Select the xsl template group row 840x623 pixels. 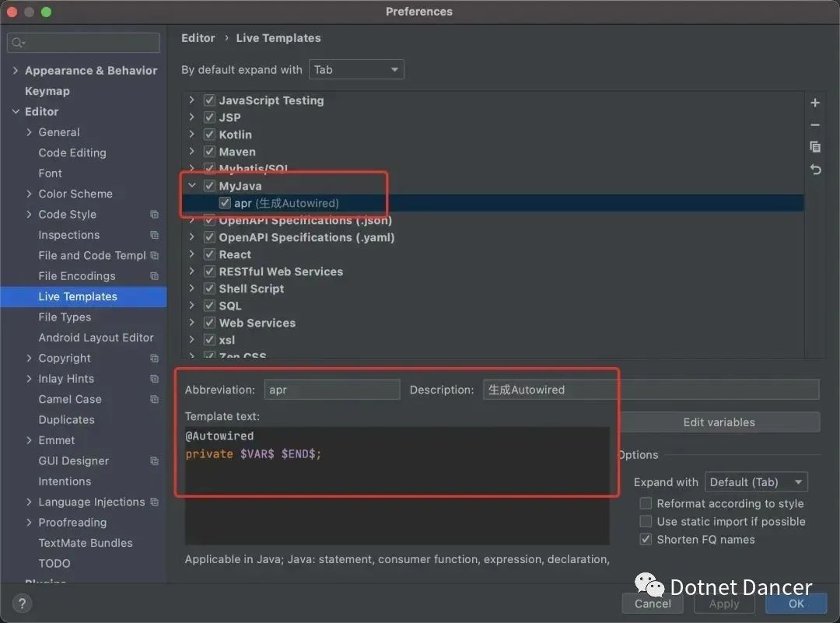(x=493, y=340)
